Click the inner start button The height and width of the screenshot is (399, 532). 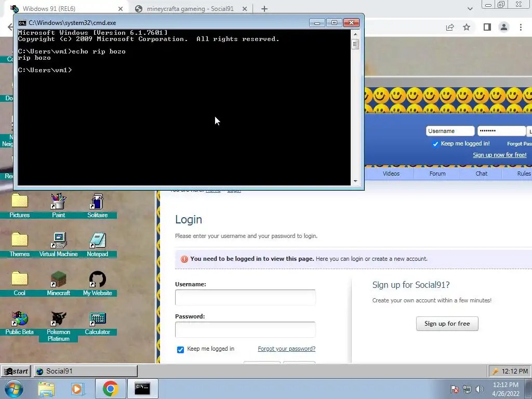16,371
